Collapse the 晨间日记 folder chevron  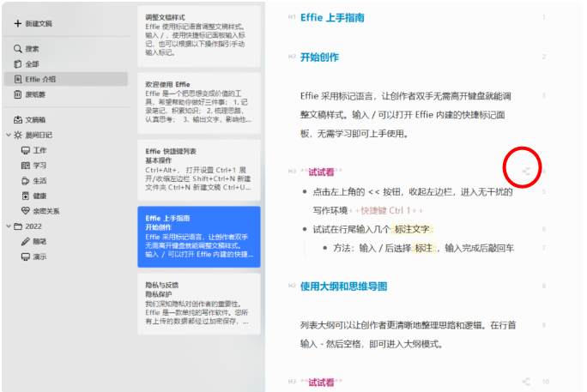9,135
